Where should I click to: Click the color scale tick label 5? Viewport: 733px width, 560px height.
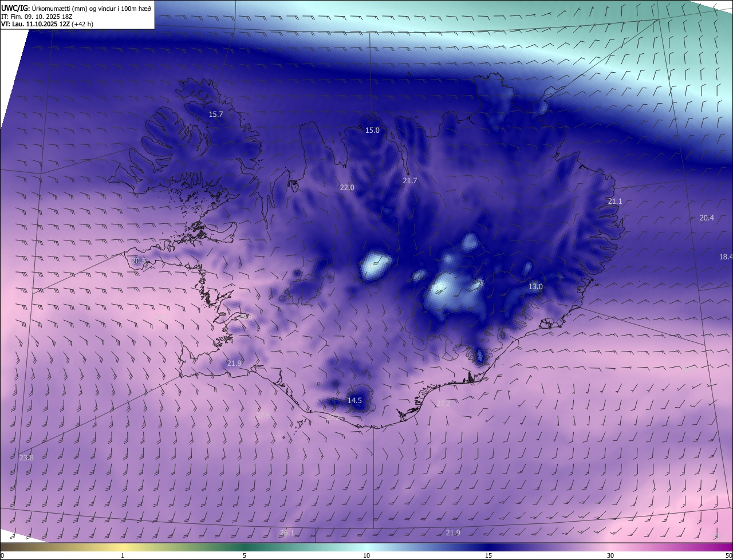point(245,555)
